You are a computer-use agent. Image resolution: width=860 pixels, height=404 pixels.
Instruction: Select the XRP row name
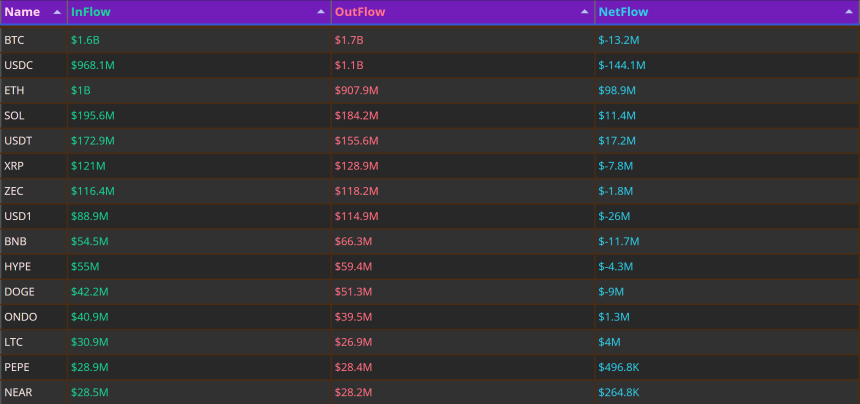pos(14,166)
